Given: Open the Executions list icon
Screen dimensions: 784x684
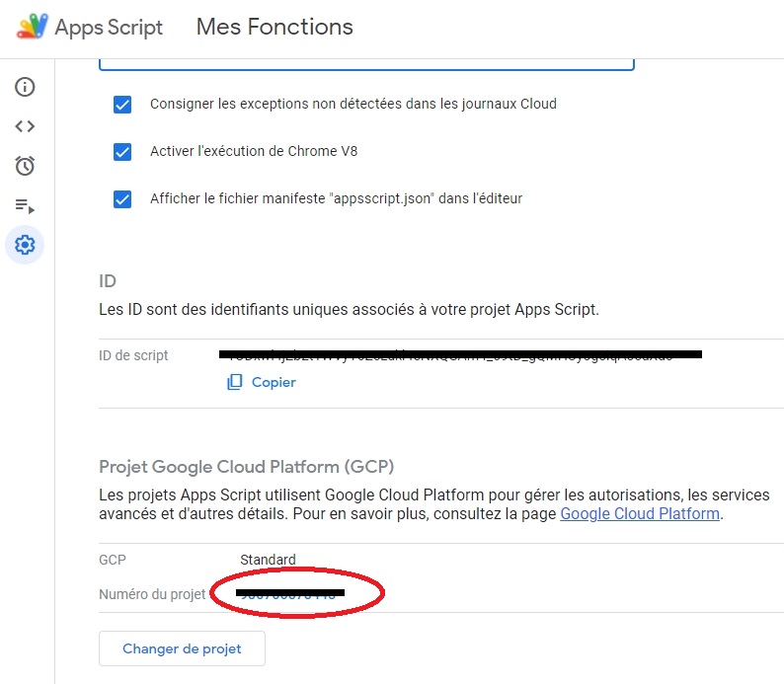Looking at the screenshot, I should pyautogui.click(x=25, y=205).
